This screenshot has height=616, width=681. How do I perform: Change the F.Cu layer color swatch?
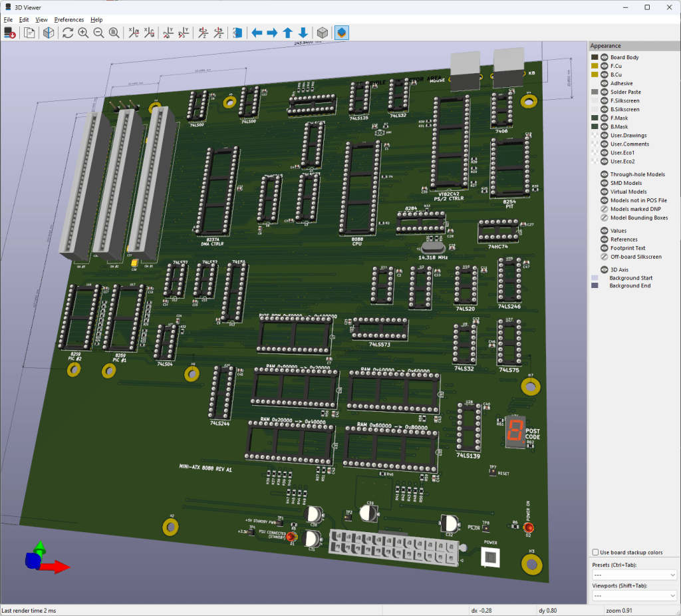[594, 65]
